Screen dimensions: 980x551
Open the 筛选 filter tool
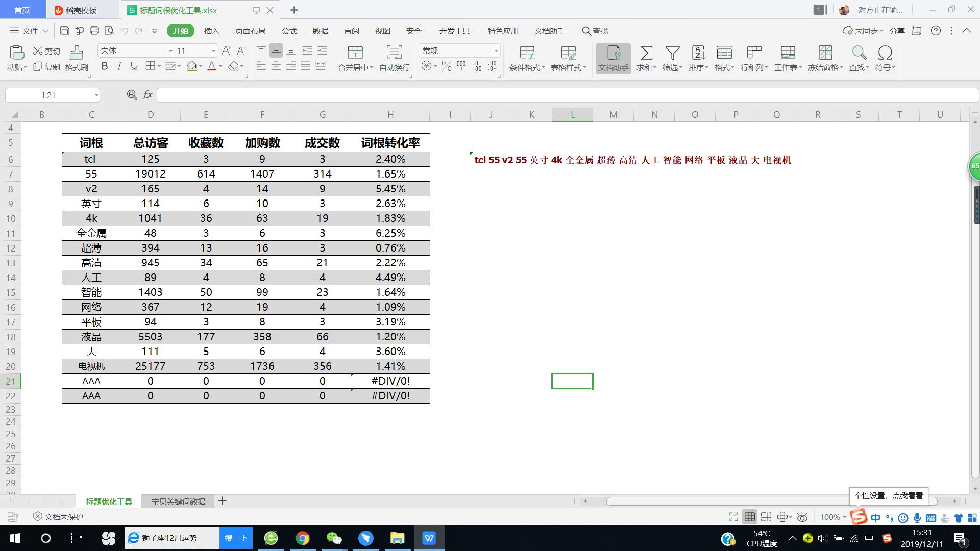pyautogui.click(x=672, y=58)
